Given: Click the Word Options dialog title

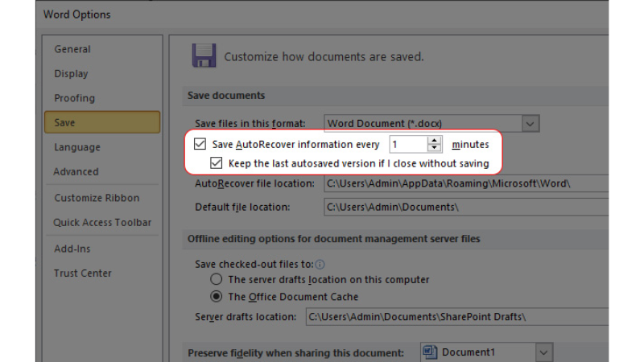Looking at the screenshot, I should (77, 14).
